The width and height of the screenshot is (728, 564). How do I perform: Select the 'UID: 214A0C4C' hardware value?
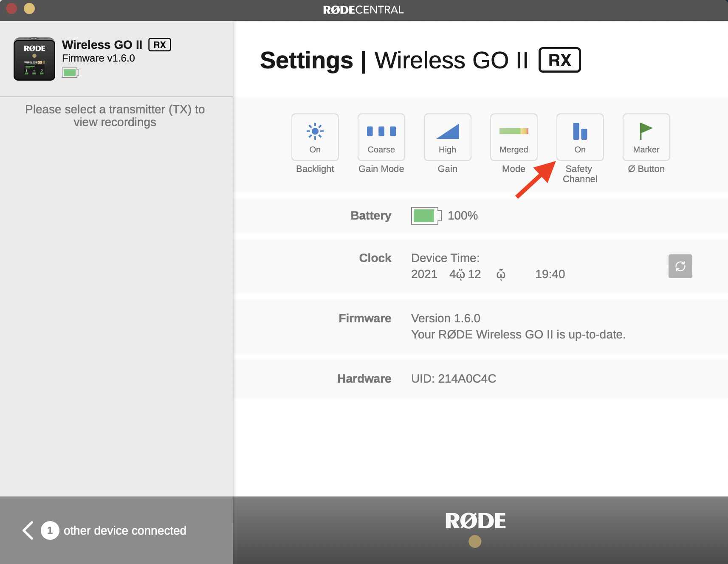pyautogui.click(x=454, y=378)
